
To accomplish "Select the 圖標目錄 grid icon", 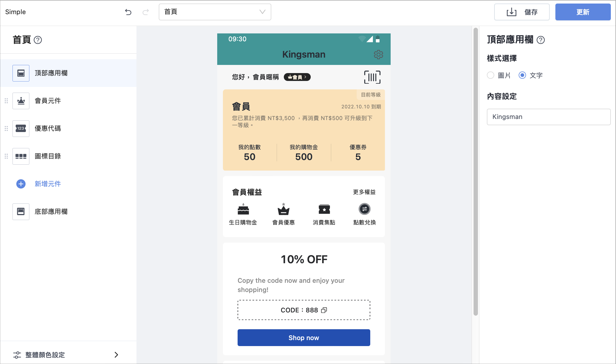I will click(x=21, y=156).
